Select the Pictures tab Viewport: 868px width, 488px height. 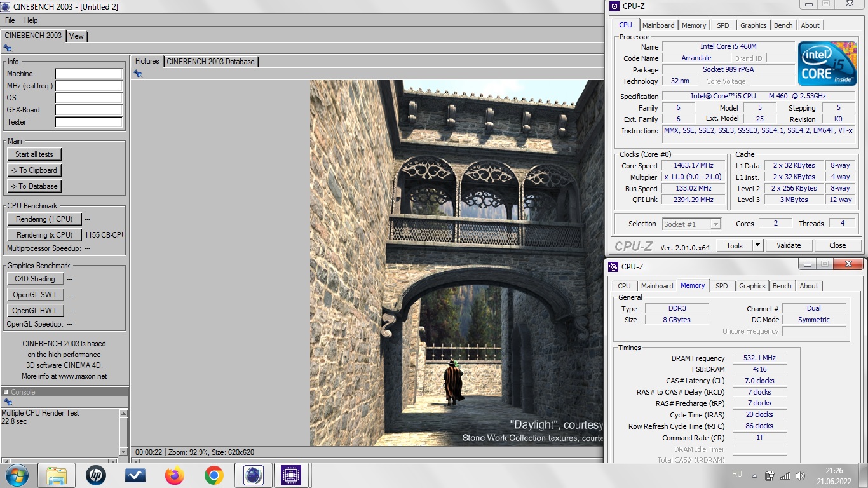click(147, 61)
